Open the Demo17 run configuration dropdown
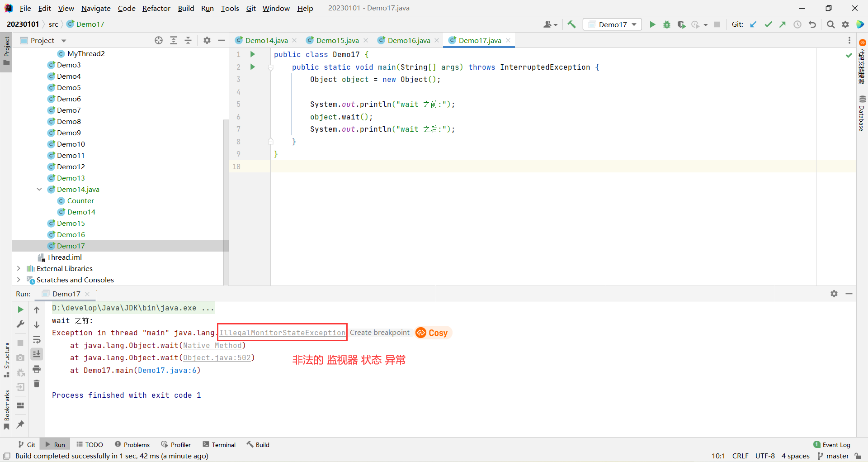Viewport: 868px width, 462px height. tap(613, 24)
